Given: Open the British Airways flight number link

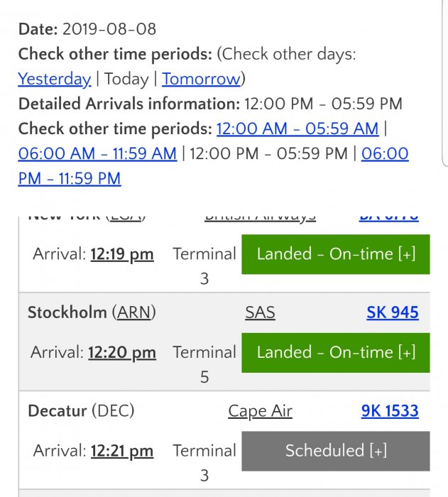Looking at the screenshot, I should (x=389, y=216).
